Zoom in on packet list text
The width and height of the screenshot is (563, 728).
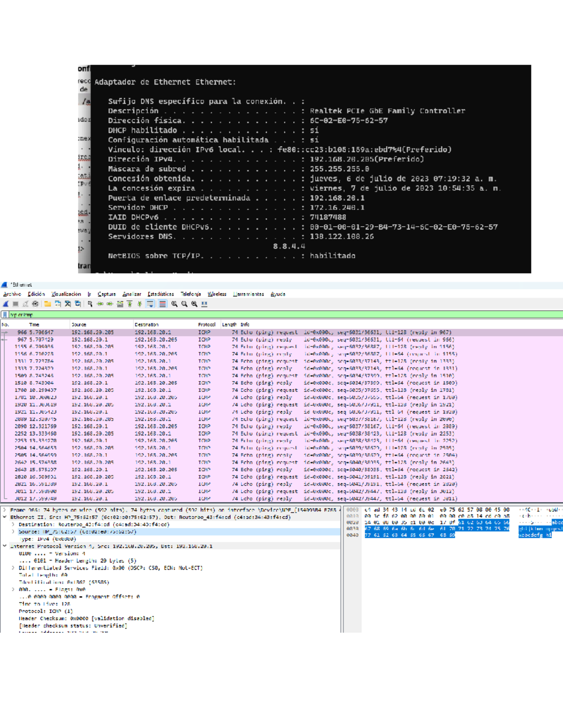tap(175, 304)
